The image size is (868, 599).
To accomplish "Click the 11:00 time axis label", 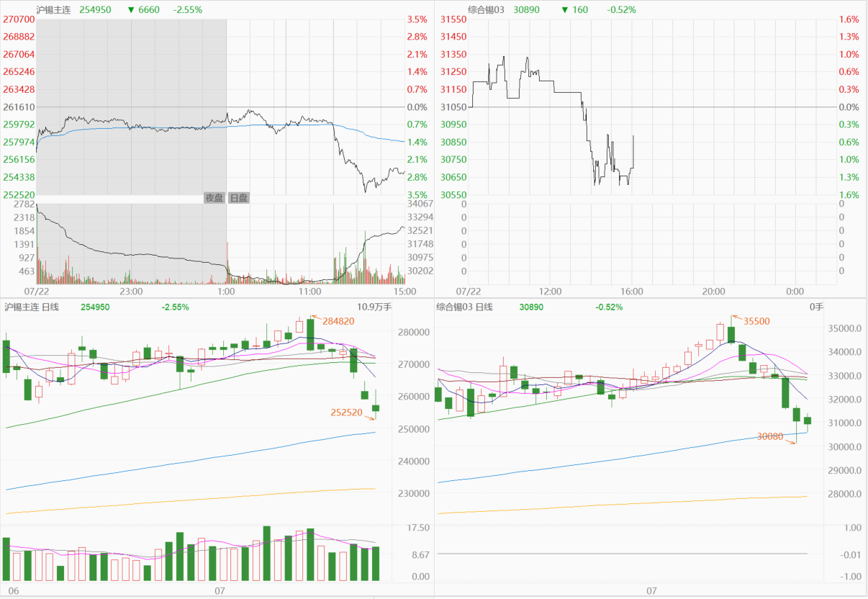I will pos(309,292).
